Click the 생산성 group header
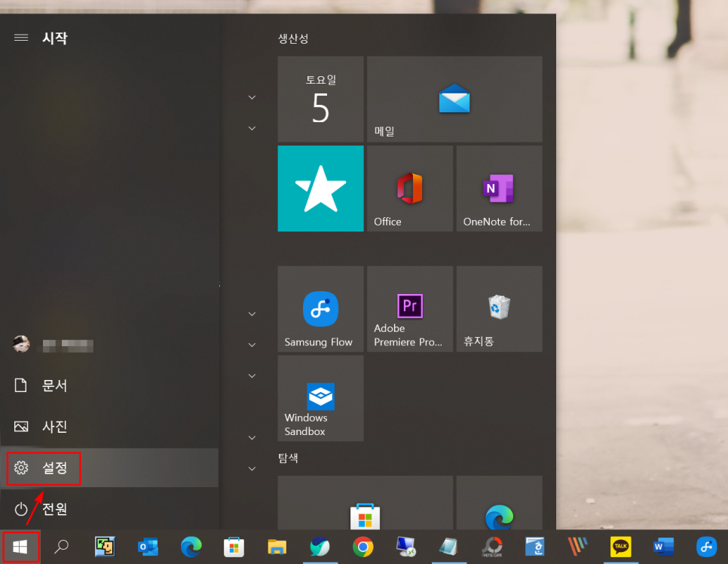Screen dimensions: 728x564 (293, 38)
